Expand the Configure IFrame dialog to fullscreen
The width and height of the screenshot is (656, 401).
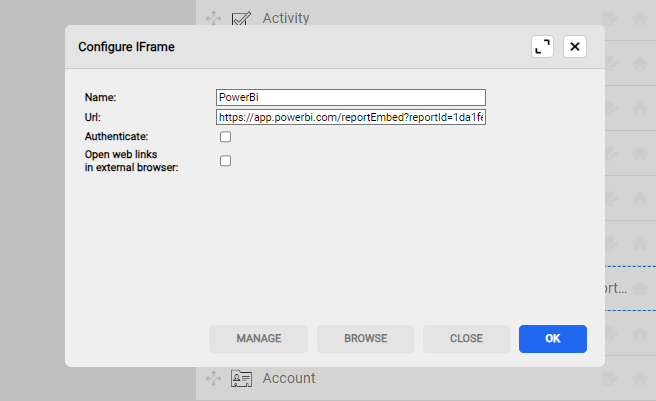click(542, 47)
